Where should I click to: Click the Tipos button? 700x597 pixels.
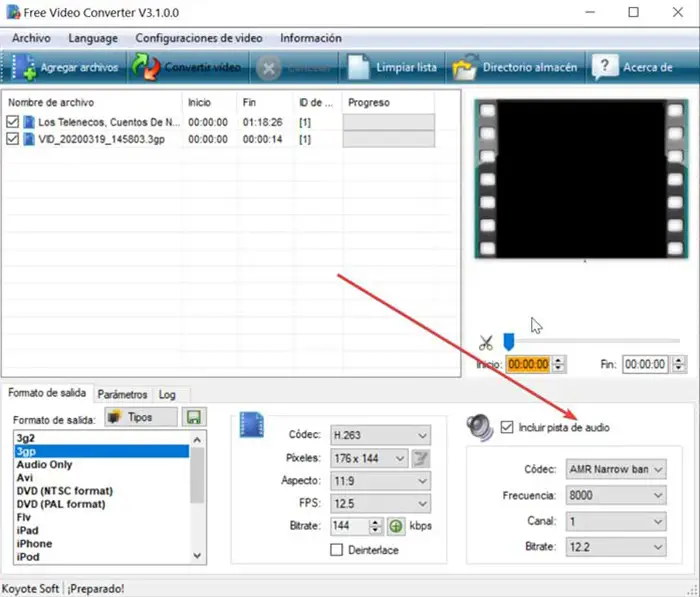[x=141, y=417]
